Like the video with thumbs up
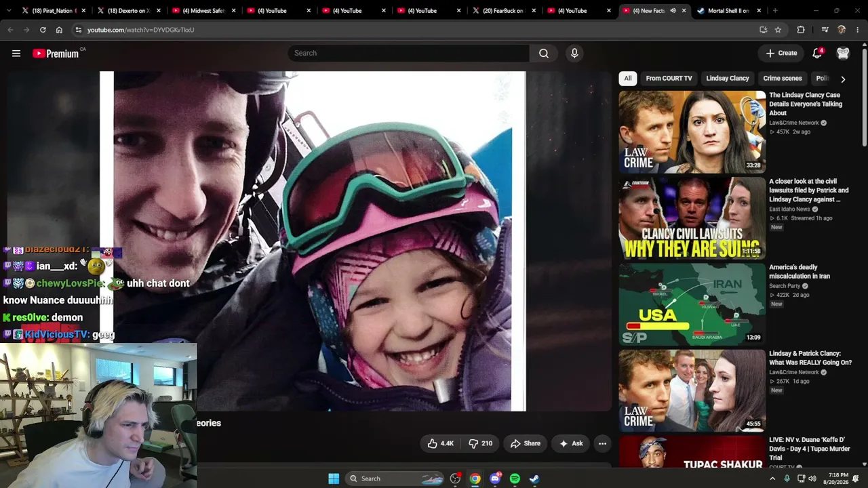 440,443
